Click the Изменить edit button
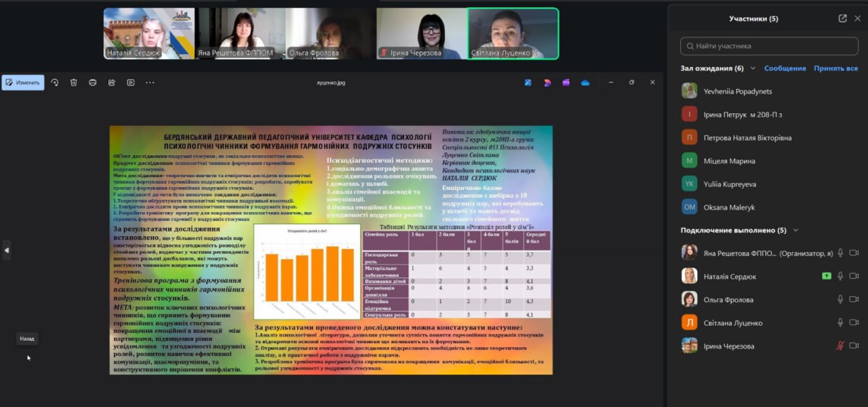 pos(23,83)
